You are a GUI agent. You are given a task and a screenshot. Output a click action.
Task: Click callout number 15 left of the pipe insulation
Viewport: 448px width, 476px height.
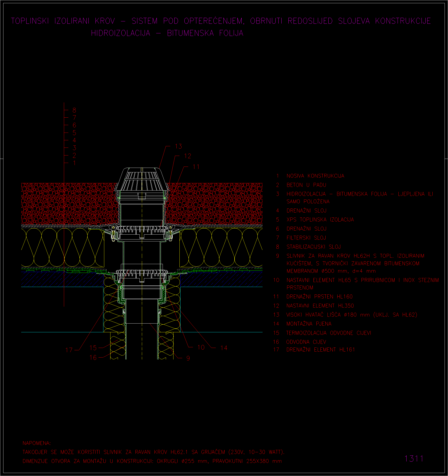pos(93,348)
